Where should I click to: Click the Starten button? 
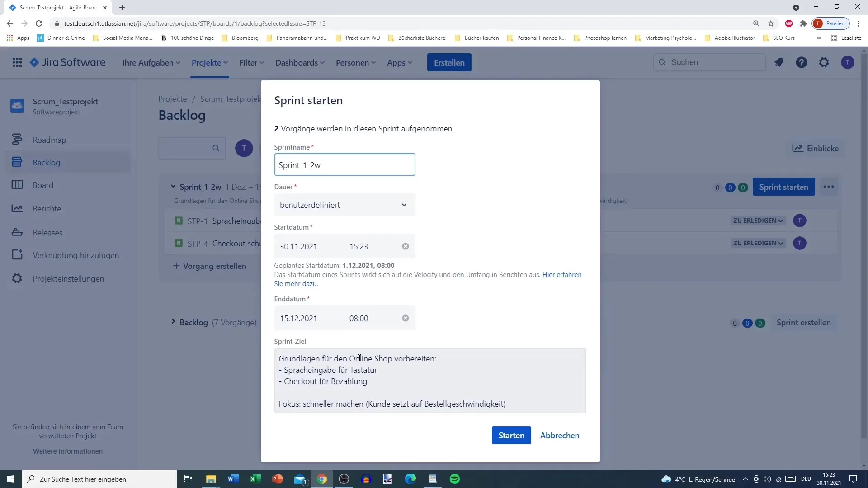pos(511,435)
